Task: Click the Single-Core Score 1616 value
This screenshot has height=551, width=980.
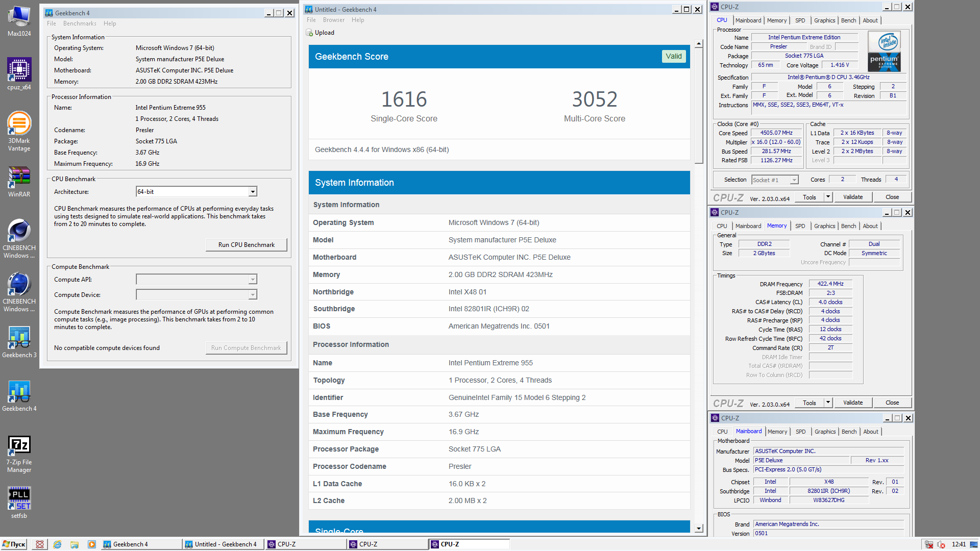Action: coord(404,99)
